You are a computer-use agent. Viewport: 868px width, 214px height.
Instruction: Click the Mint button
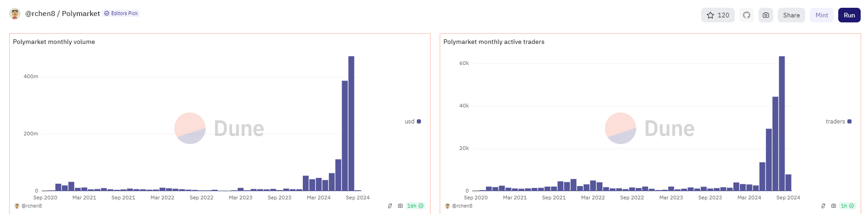point(822,15)
